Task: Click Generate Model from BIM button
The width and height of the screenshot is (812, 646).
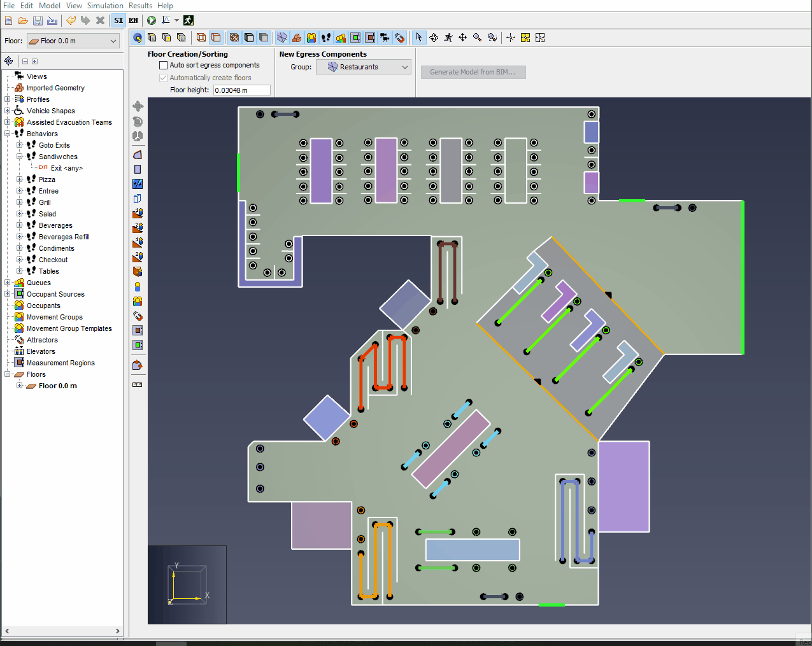Action: click(473, 72)
